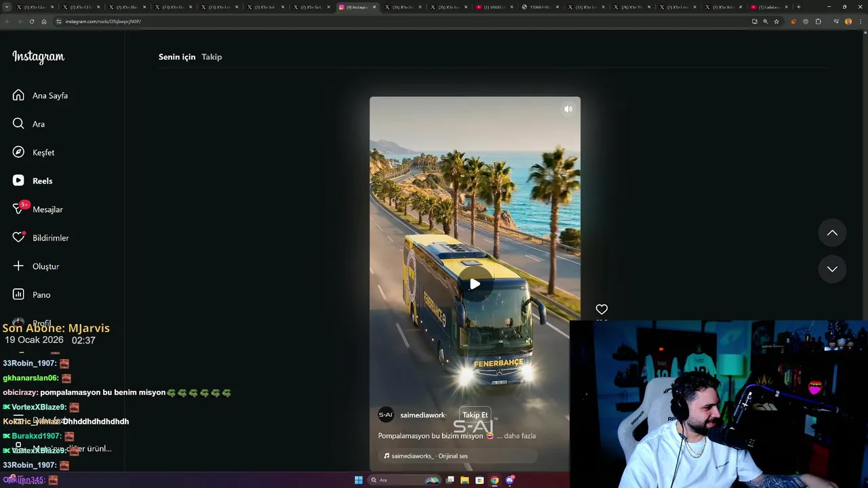The image size is (868, 488).
Task: Click the browser address bar URL
Action: 103,22
